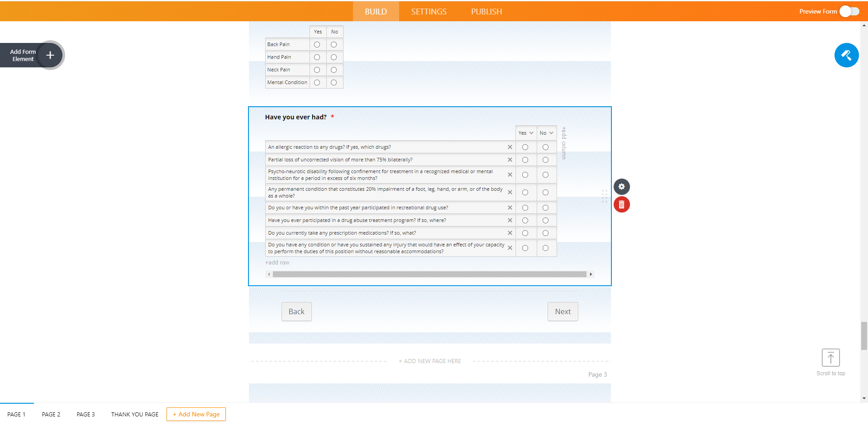Select Yes for Back Pain
This screenshot has width=868, height=425.
click(317, 44)
